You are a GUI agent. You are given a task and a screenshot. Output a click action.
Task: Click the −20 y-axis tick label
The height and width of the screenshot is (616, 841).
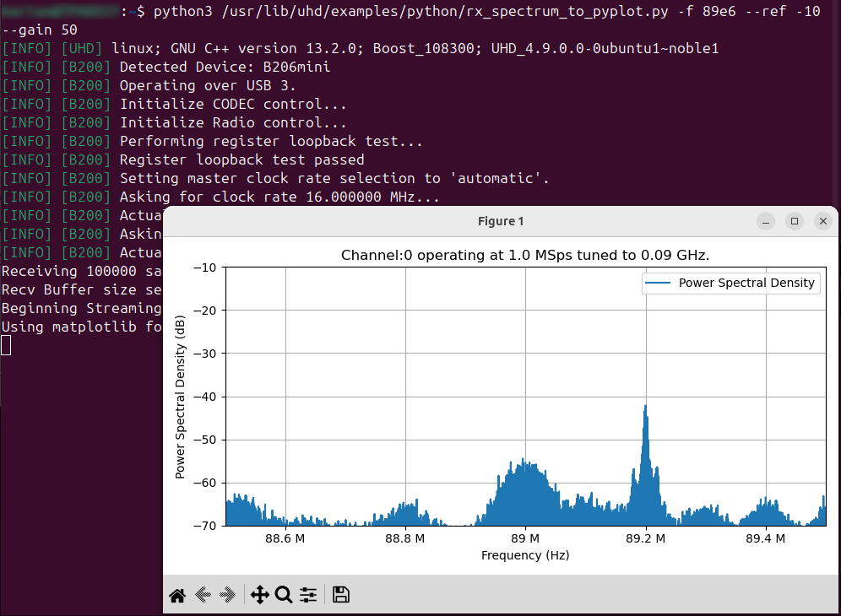click(x=205, y=311)
